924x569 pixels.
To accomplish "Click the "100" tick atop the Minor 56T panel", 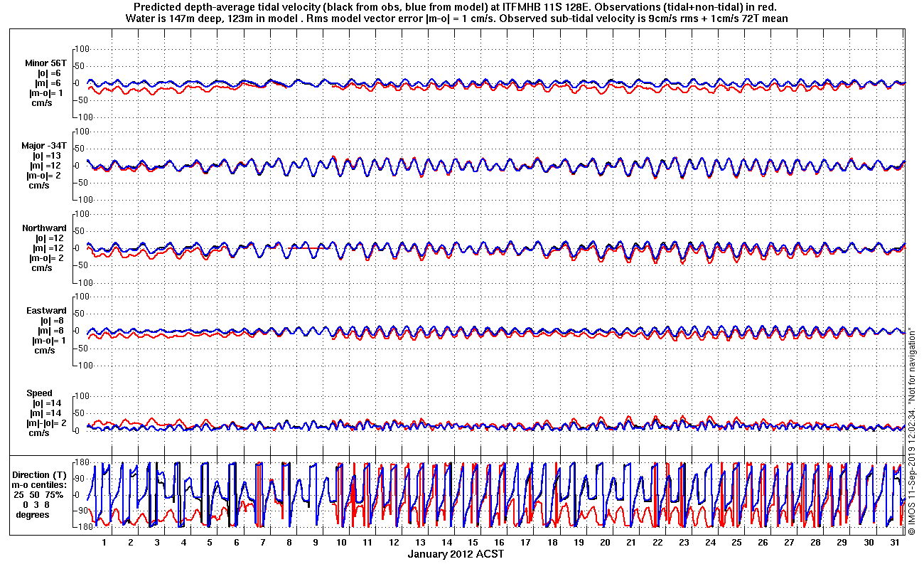I will pyautogui.click(x=80, y=49).
